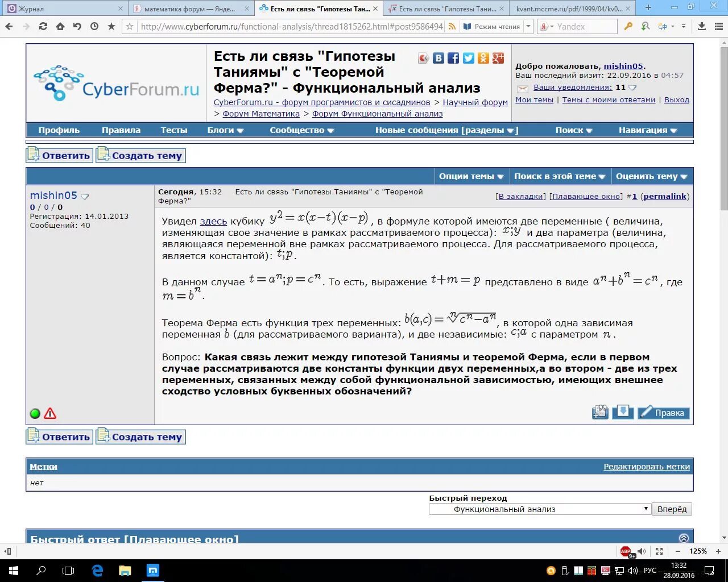Open the Сообщество dropdown menu
The height and width of the screenshot is (582, 728).
[x=301, y=130]
